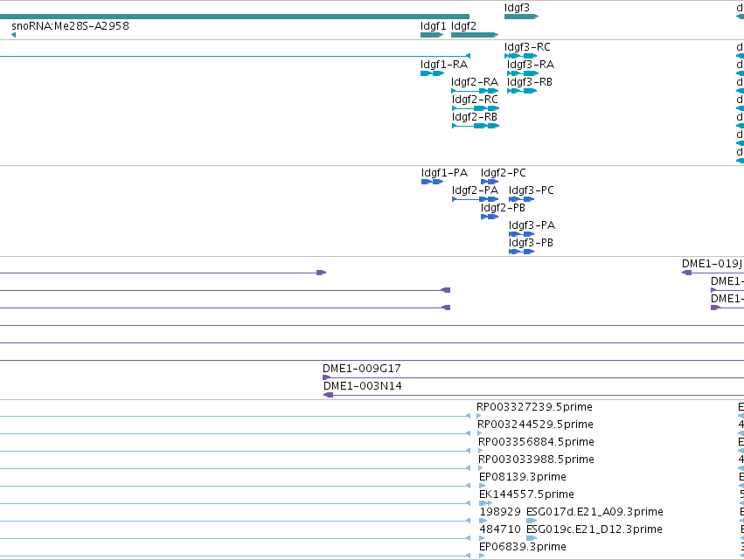The width and height of the screenshot is (744, 560).
Task: Click the EK144557.5prime light-blue arrow glyph
Action: pos(485,503)
